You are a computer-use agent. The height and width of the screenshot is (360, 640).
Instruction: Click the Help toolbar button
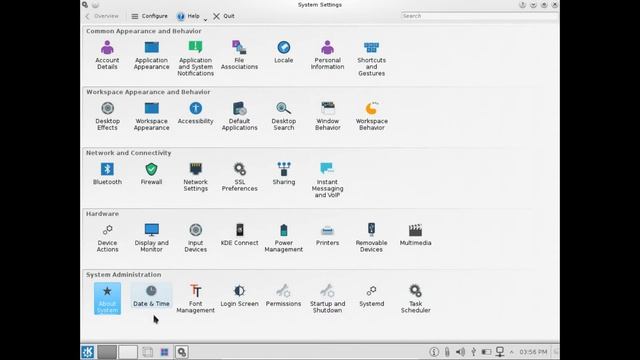(x=188, y=16)
